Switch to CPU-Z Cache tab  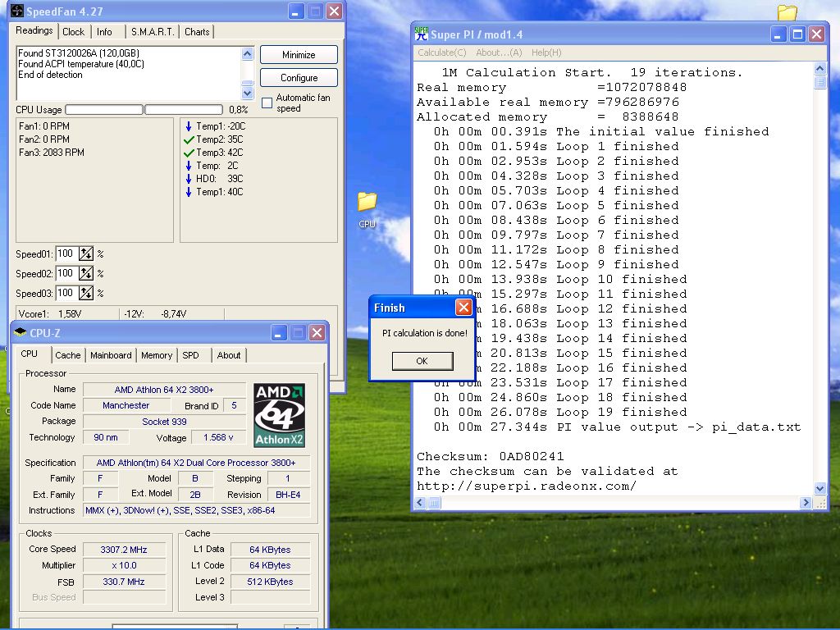pyautogui.click(x=68, y=355)
